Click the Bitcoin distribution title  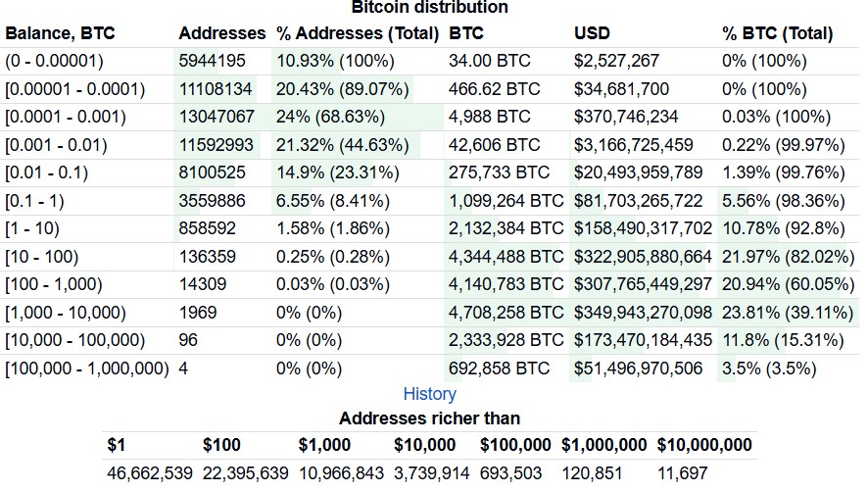pyautogui.click(x=429, y=8)
